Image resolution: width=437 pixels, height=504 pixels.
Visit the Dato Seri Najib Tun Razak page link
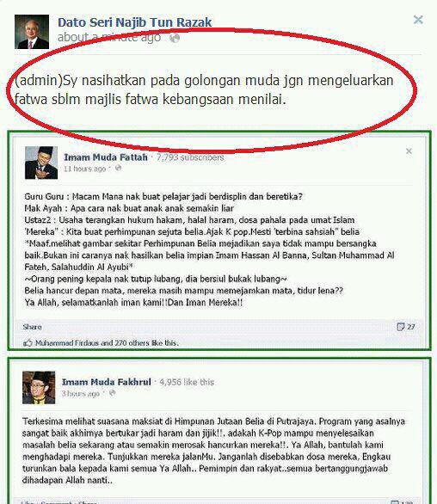click(135, 22)
